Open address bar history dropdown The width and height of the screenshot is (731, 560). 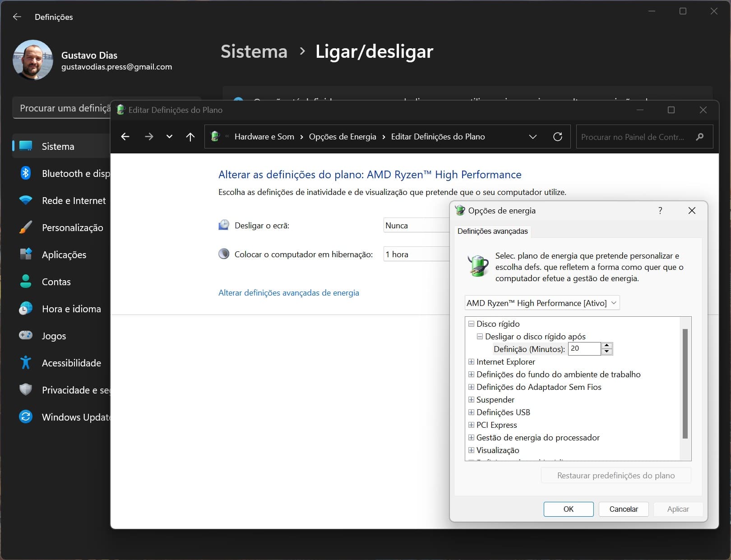(x=533, y=137)
